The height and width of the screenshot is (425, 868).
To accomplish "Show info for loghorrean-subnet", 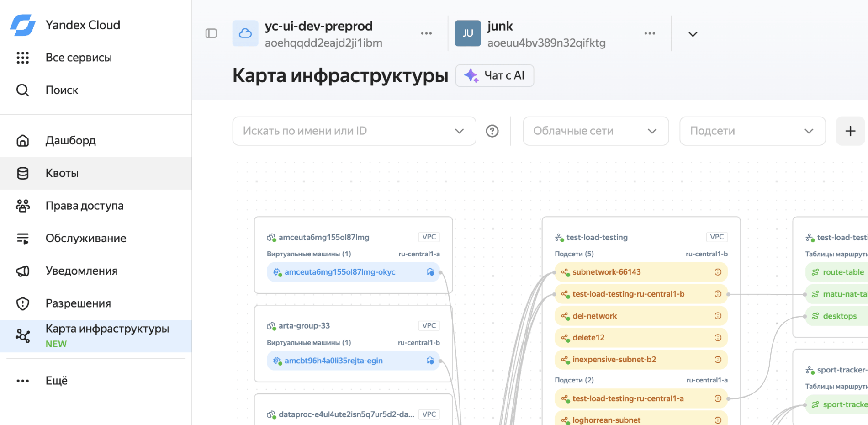I will [718, 420].
